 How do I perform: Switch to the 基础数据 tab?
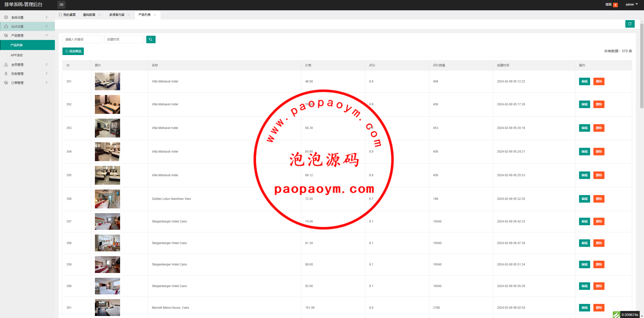click(89, 15)
